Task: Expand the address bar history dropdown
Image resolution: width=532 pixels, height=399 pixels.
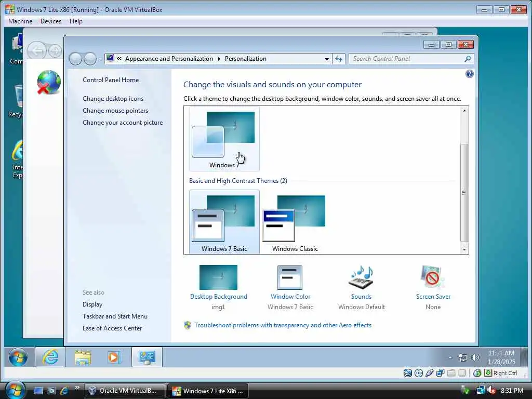Action: 327,59
